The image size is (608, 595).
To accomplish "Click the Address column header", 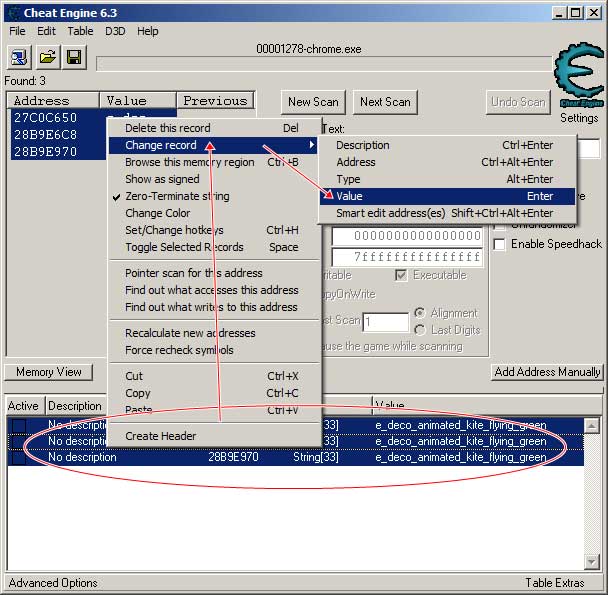I will [x=53, y=100].
